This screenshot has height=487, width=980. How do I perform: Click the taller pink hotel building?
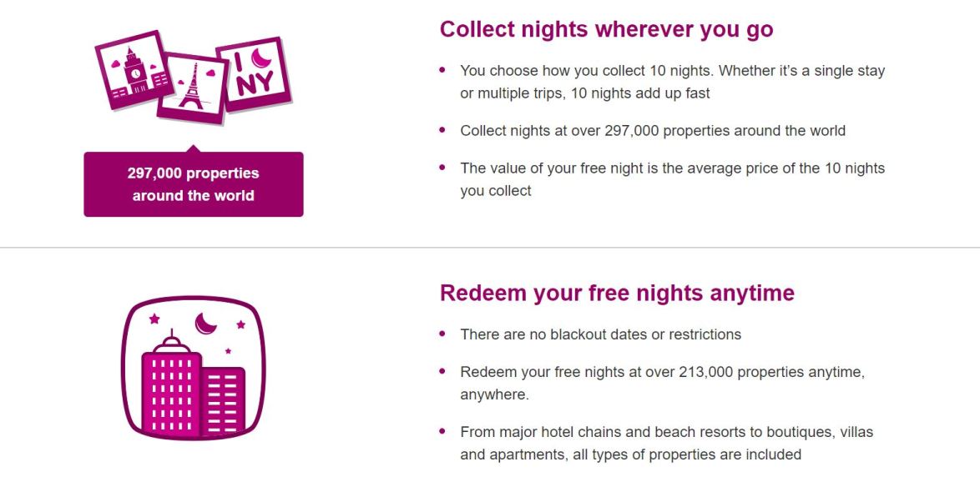click(171, 392)
